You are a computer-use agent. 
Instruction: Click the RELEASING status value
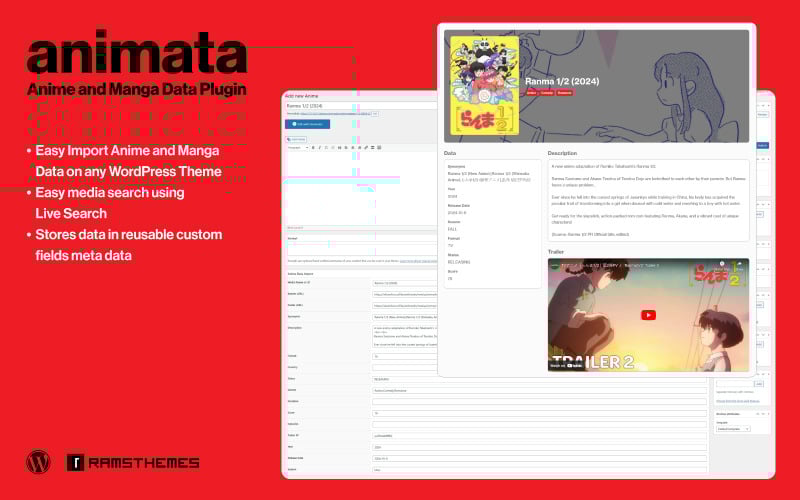click(459, 262)
